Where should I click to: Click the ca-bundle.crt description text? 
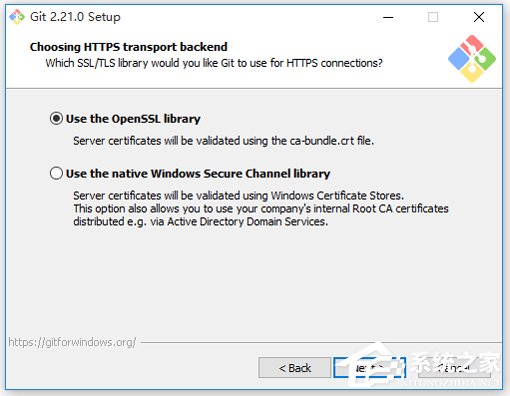223,141
